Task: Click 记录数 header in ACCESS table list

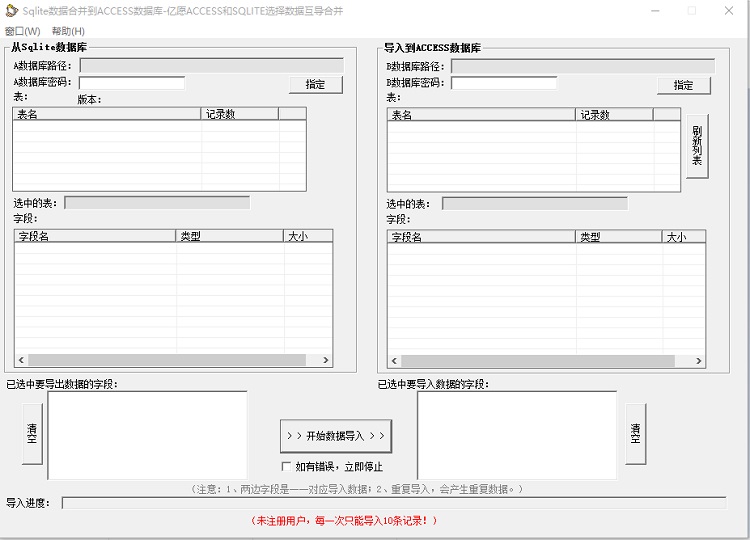Action: pyautogui.click(x=614, y=115)
